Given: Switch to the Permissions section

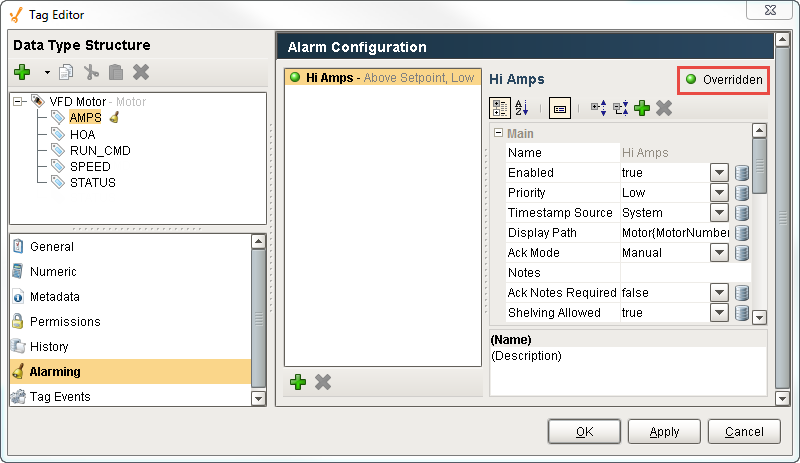Looking at the screenshot, I should click(64, 322).
